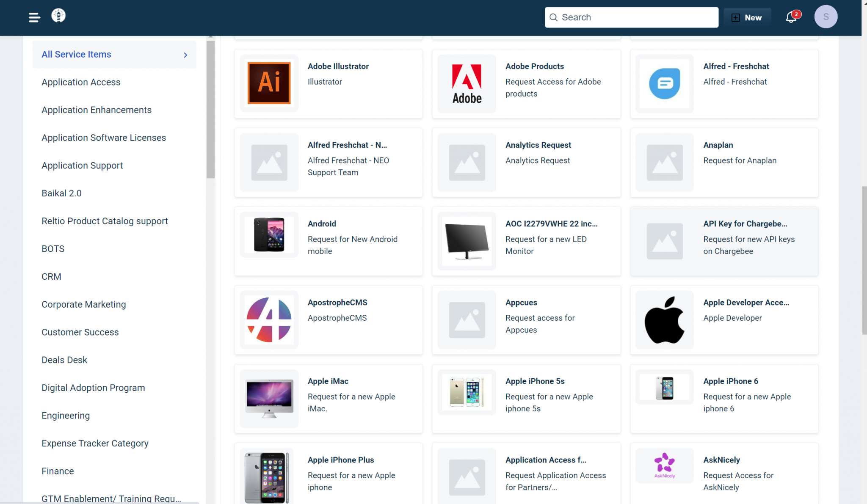
Task: Click the app logo beside the hamburger menu
Action: tap(58, 16)
